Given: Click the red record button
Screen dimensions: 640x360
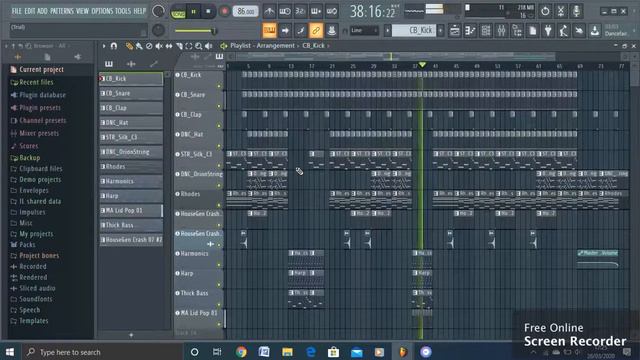Looking at the screenshot, I should coord(224,11).
